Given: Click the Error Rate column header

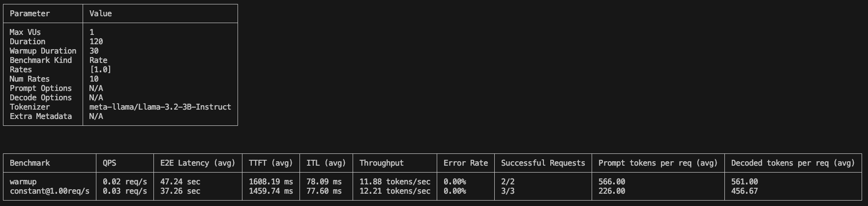Looking at the screenshot, I should [x=465, y=163].
